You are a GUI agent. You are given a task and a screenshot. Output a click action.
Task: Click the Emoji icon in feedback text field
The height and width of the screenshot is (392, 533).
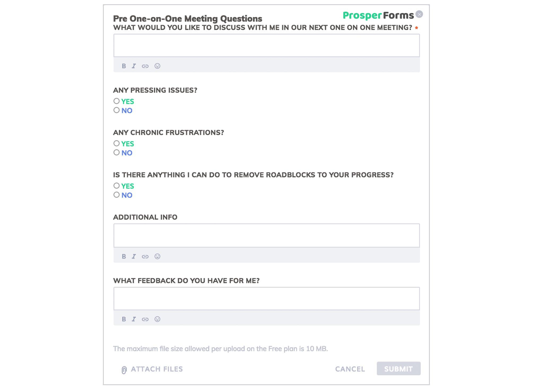[x=157, y=319]
